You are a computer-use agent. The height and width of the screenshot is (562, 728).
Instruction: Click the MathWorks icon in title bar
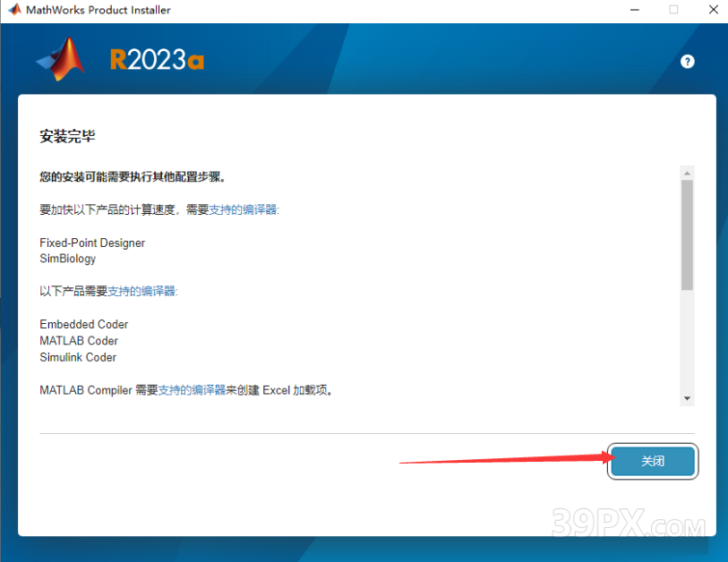tap(15, 9)
